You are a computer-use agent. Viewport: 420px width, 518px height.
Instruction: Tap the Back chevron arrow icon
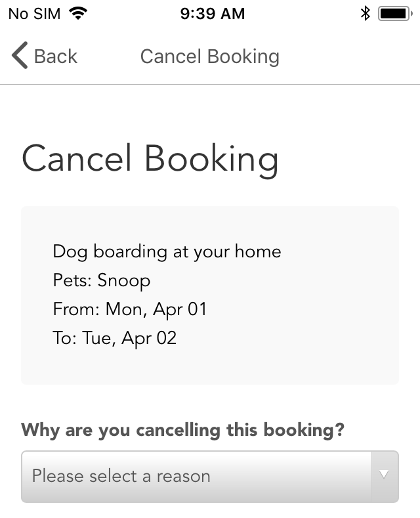point(20,56)
